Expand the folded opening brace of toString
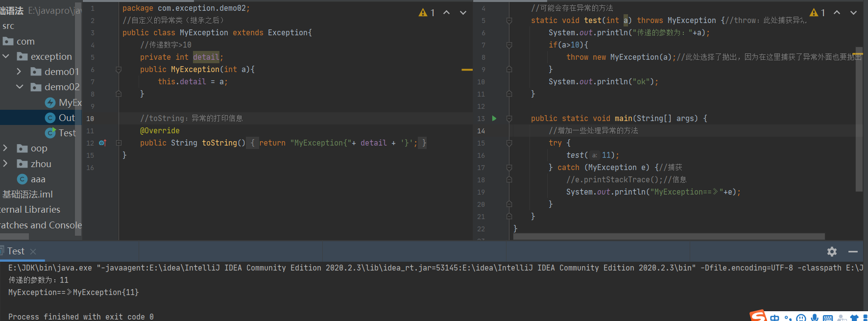 point(252,143)
